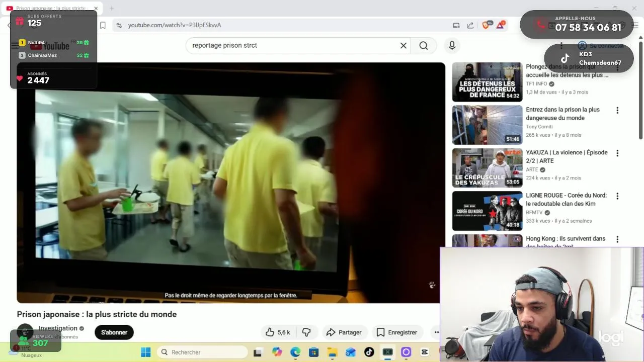
Task: Click the browser address bar URL
Action: (x=175, y=25)
